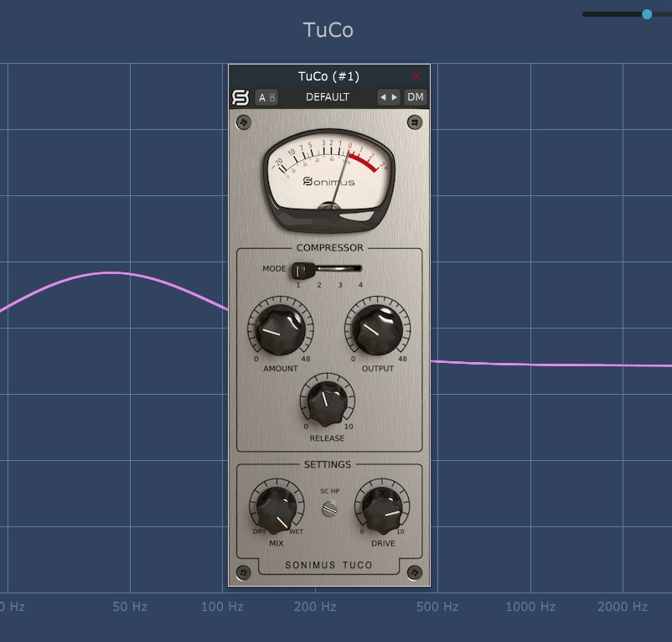Click the top-right panel screw
This screenshot has height=642, width=672.
[415, 122]
